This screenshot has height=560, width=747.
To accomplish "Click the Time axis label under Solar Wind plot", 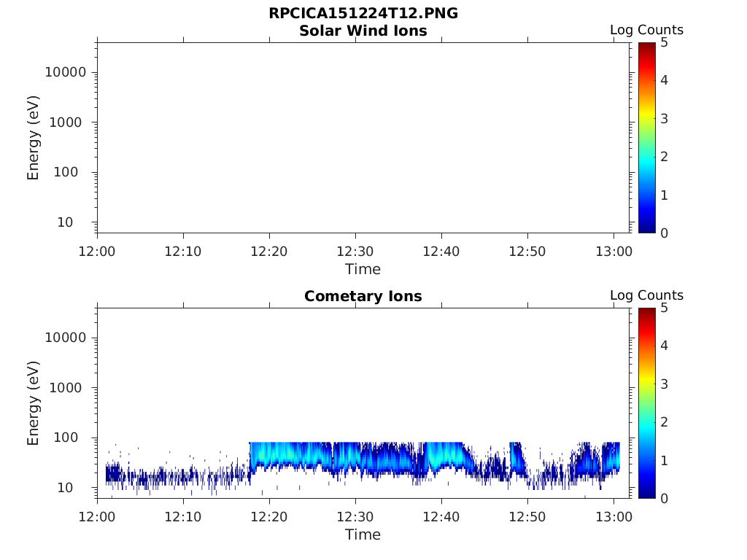I will tap(363, 269).
